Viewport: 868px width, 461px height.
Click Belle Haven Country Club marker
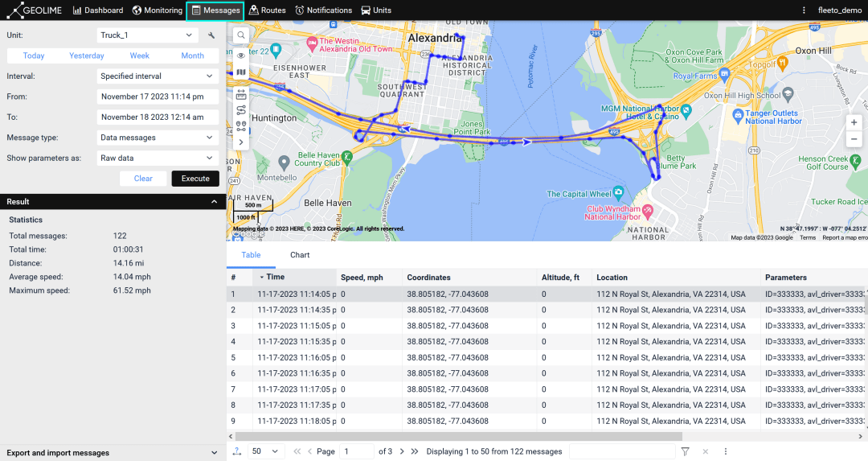click(346, 157)
